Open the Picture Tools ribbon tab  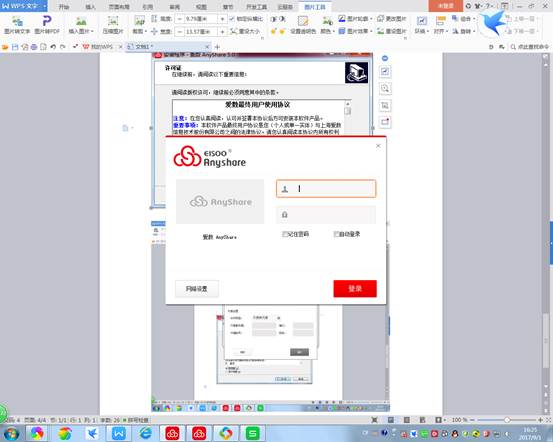[315, 7]
